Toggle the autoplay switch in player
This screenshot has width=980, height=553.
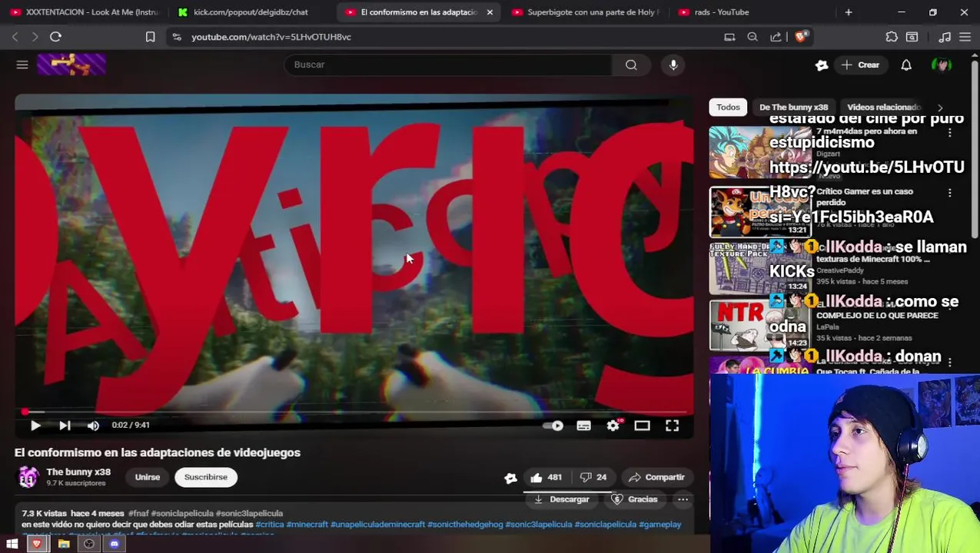553,426
